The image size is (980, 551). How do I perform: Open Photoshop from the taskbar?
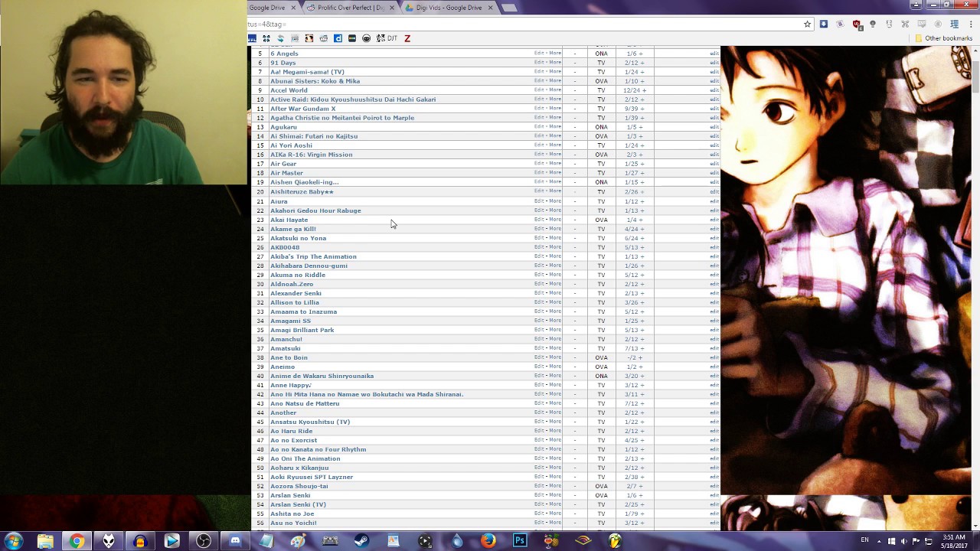[520, 541]
